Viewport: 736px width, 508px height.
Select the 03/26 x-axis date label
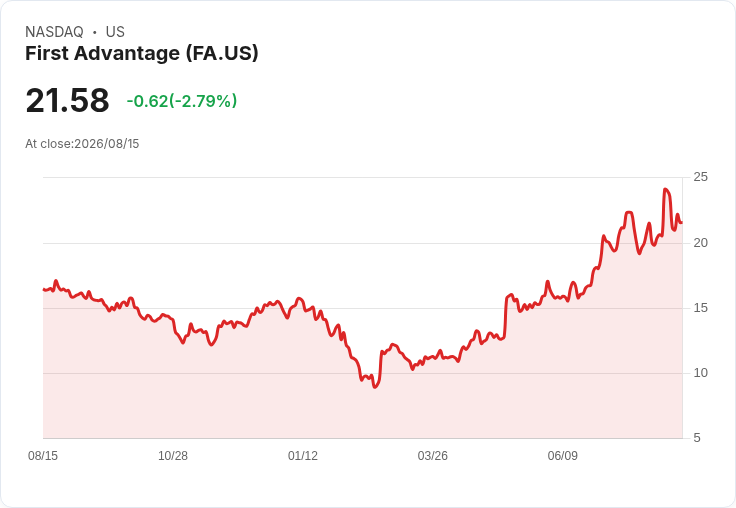click(x=432, y=455)
